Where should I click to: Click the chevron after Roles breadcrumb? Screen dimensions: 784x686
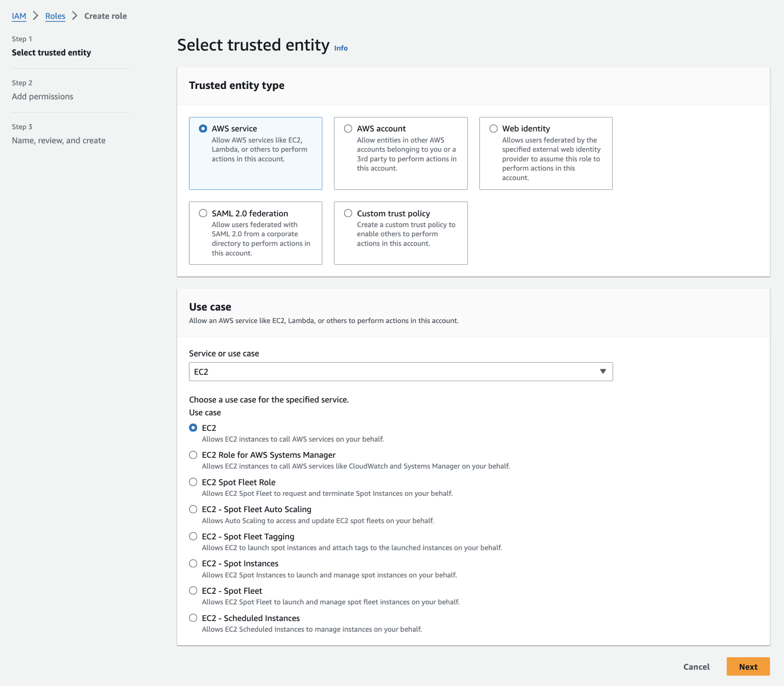[x=75, y=16]
